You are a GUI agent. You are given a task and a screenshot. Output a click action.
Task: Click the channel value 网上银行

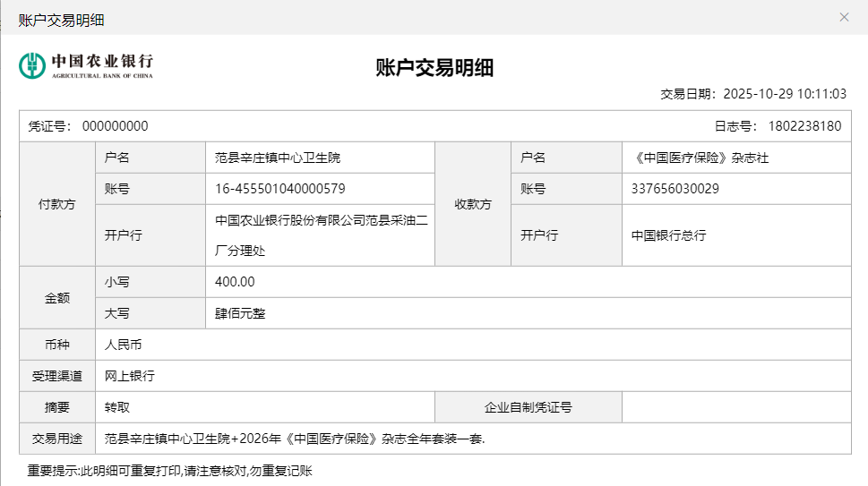pos(130,376)
